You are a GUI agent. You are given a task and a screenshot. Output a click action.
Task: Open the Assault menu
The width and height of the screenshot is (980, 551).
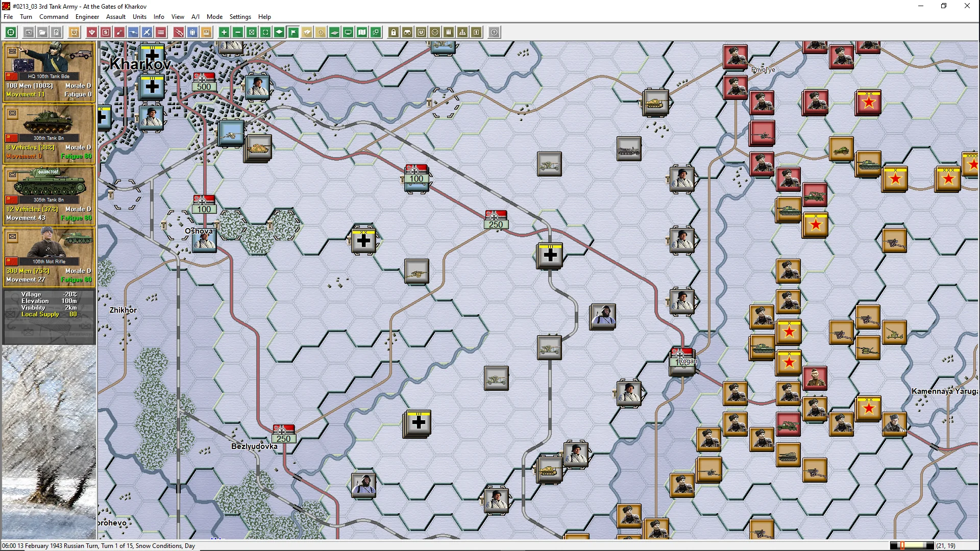tap(116, 16)
